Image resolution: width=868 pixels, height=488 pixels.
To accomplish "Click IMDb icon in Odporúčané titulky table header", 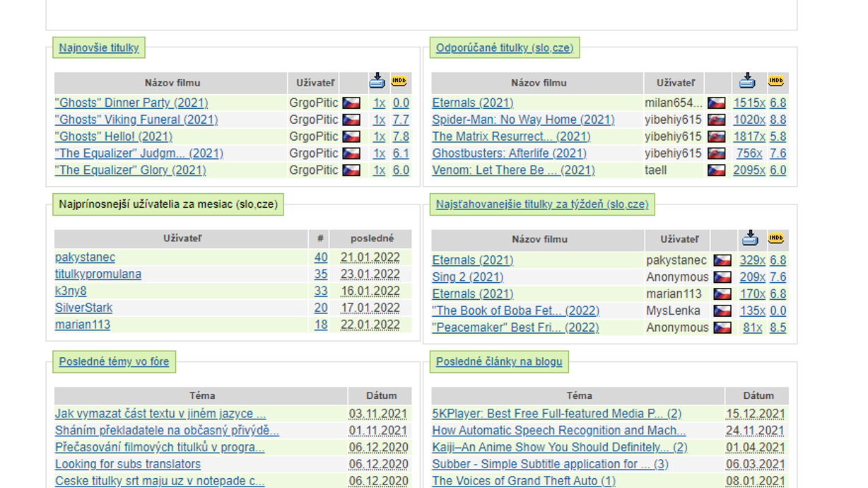I will 776,81.
